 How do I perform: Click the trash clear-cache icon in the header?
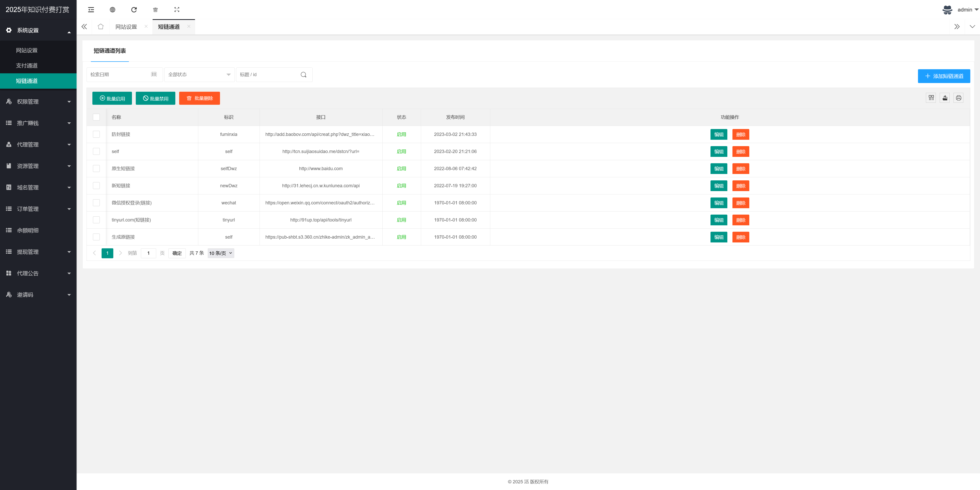155,9
